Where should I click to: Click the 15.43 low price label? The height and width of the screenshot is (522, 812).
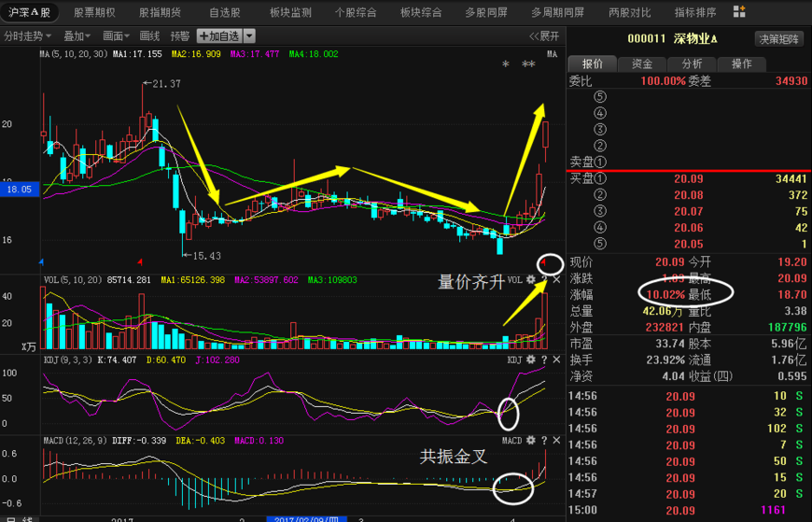pyautogui.click(x=207, y=256)
